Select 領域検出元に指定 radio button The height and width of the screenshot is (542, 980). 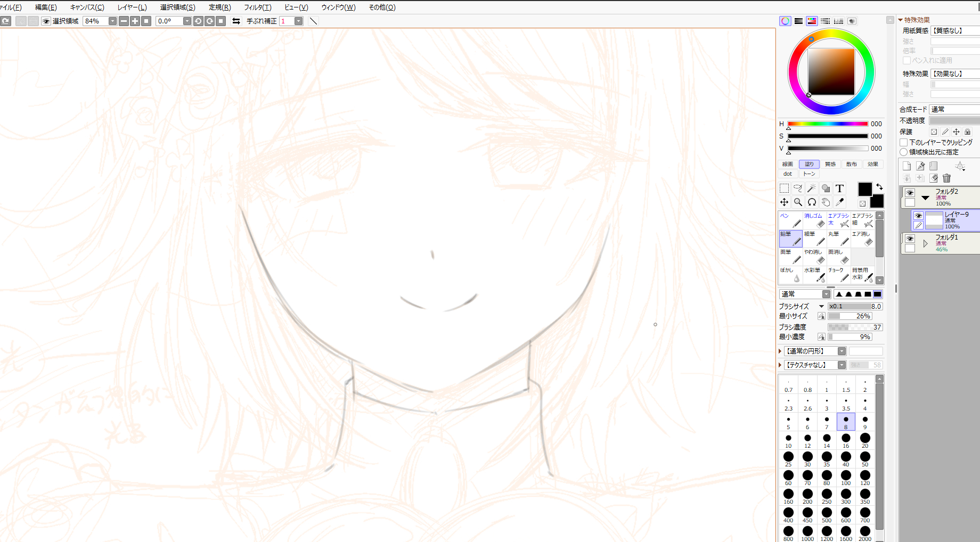click(x=904, y=152)
